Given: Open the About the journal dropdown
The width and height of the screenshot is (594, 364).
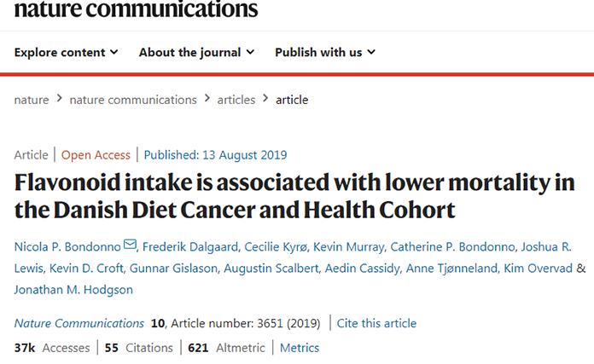Looking at the screenshot, I should point(196,52).
